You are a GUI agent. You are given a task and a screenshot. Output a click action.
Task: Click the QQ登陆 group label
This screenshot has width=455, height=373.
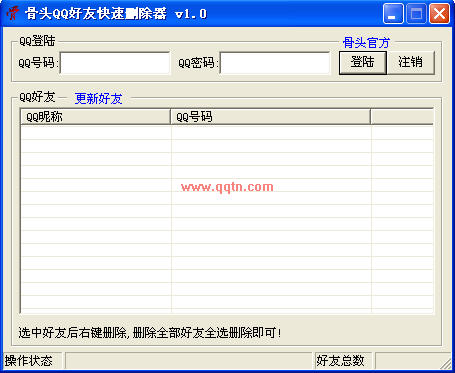click(37, 41)
